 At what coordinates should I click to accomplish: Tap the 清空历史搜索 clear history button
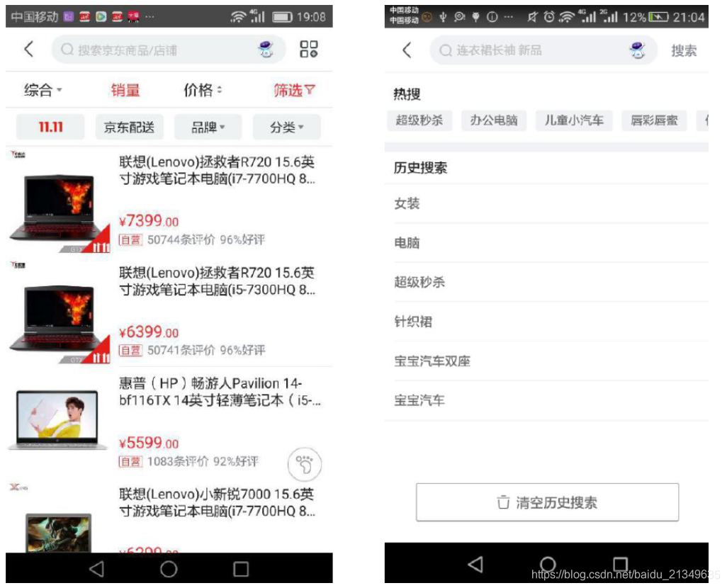547,502
